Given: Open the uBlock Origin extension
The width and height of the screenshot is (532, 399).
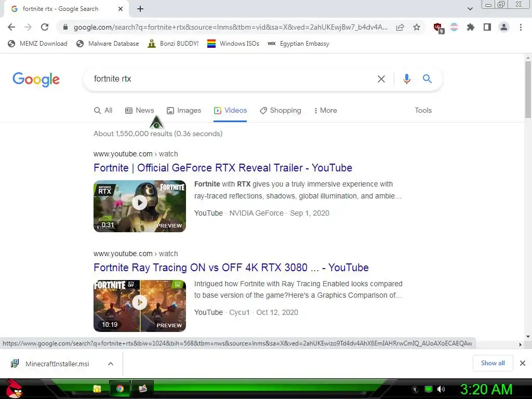Looking at the screenshot, I should pos(438,28).
